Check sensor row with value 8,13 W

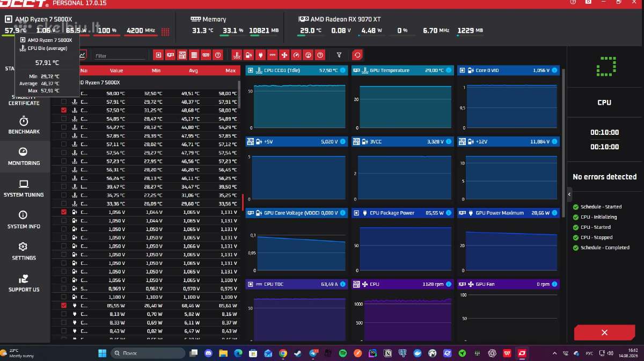click(64, 314)
